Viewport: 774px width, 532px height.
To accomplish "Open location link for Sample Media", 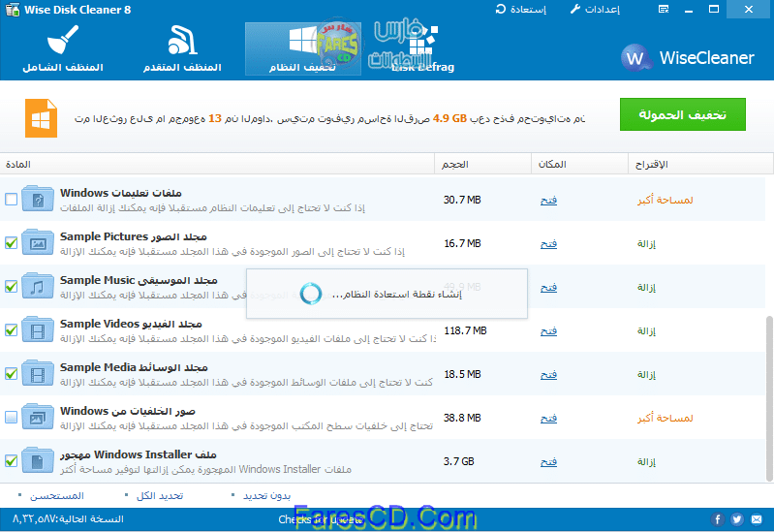I will 548,374.
